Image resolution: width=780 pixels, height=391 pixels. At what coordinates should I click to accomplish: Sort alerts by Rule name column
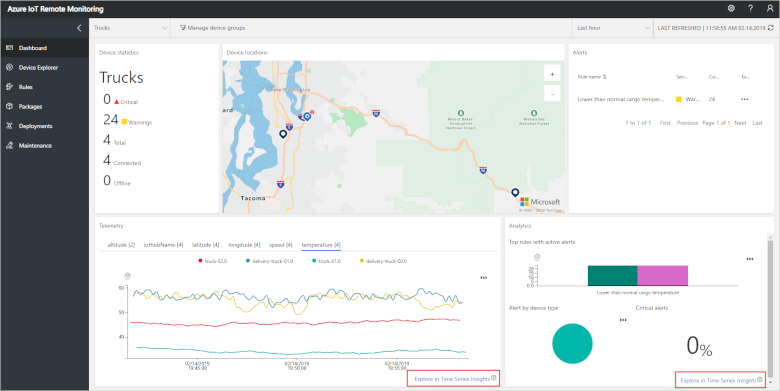coord(592,77)
